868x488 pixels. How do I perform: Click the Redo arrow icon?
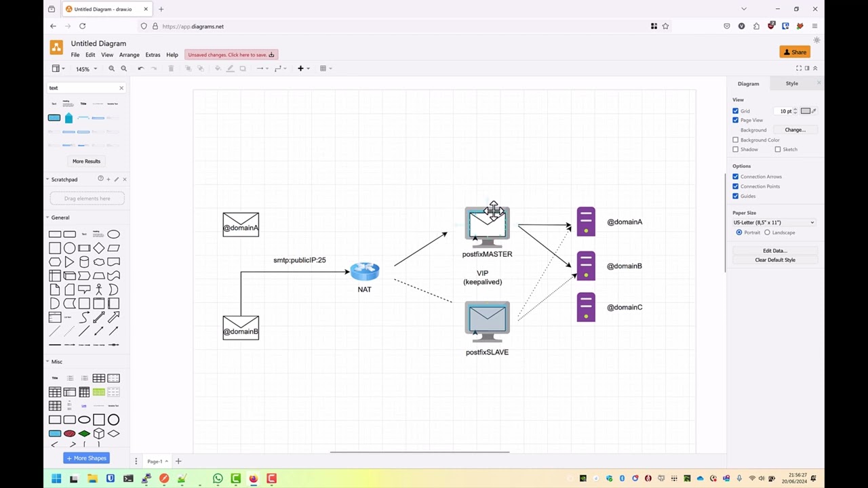[153, 68]
